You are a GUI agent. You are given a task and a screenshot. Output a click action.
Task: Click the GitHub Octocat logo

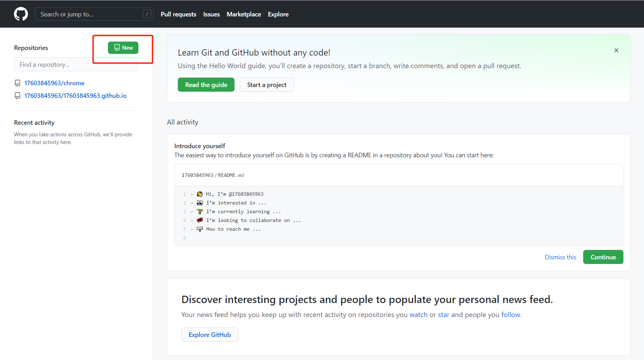click(x=21, y=14)
